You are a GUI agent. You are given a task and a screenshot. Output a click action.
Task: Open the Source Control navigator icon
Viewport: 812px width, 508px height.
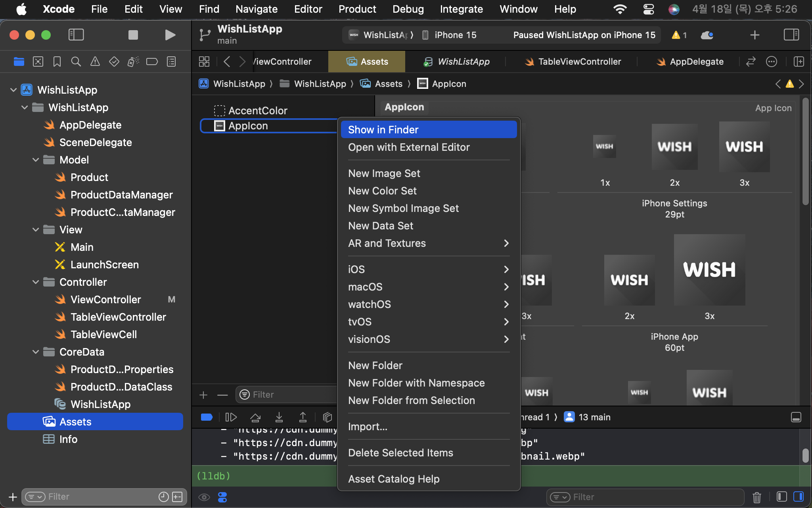38,62
